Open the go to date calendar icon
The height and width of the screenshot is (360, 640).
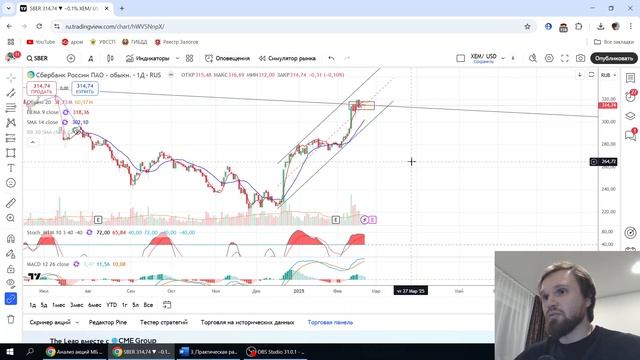(x=167, y=305)
